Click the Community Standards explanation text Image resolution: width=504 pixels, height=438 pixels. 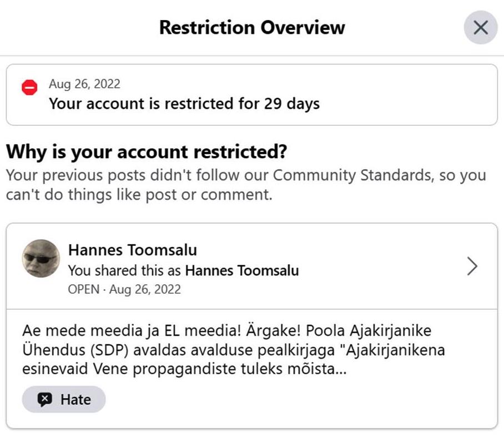(x=245, y=175)
